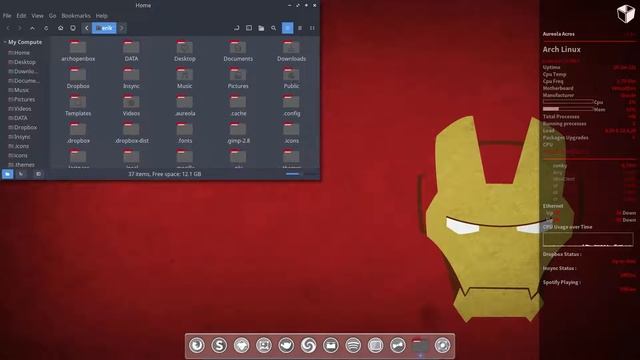Show tree view in sidebar via status bar
The width and height of the screenshot is (640, 360).
click(21, 174)
